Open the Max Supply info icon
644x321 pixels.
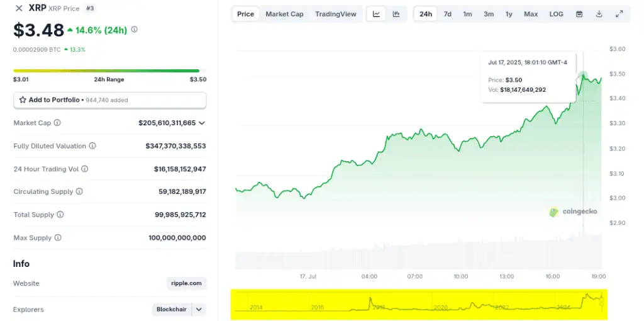(x=58, y=237)
